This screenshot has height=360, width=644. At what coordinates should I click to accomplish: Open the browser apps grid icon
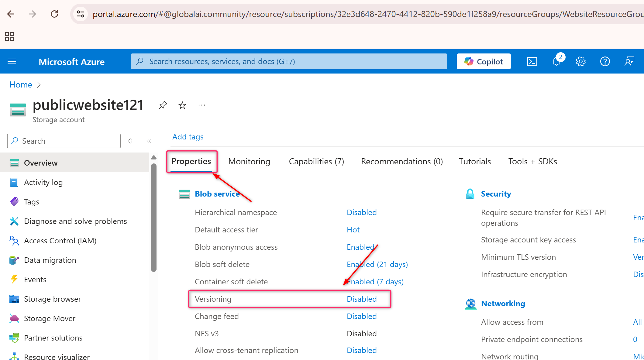click(9, 36)
